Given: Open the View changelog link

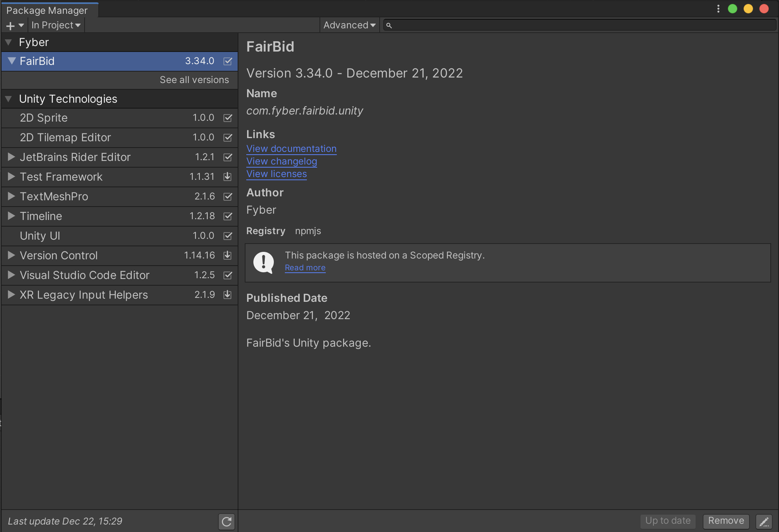Looking at the screenshot, I should click(x=282, y=161).
